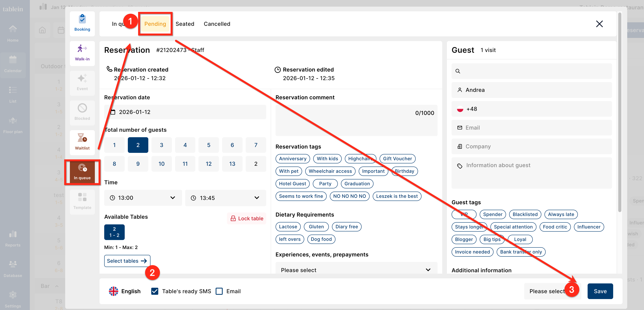
Task: Open the Event sparkle icon
Action: pos(82,79)
